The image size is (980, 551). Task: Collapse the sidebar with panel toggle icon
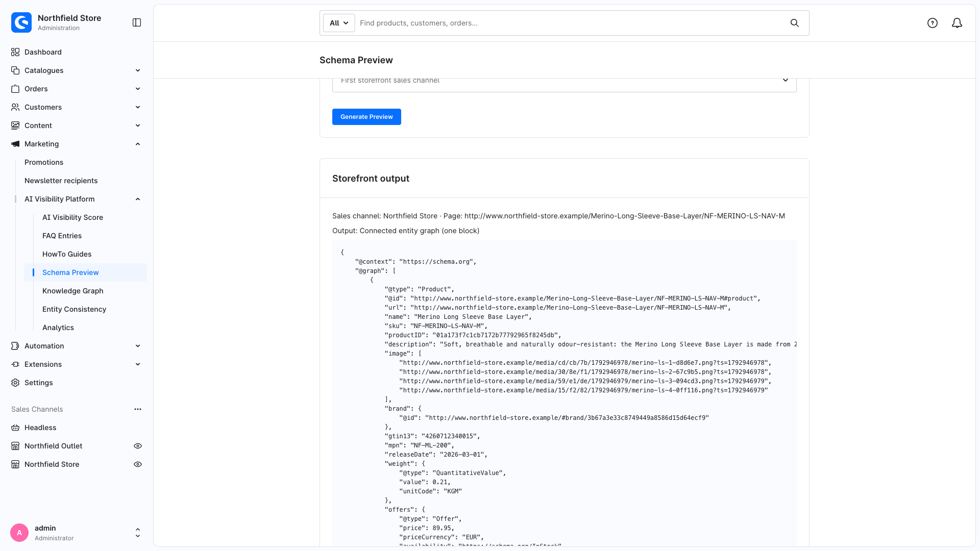(137, 22)
